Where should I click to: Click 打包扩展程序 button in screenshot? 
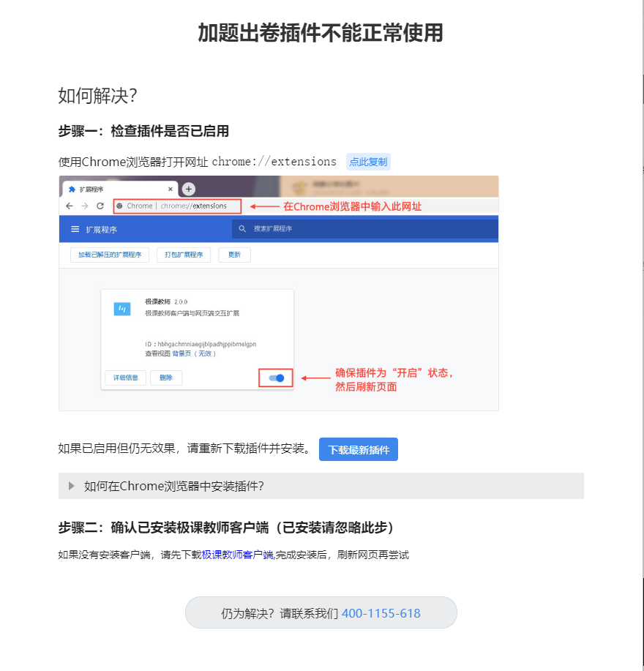click(184, 255)
